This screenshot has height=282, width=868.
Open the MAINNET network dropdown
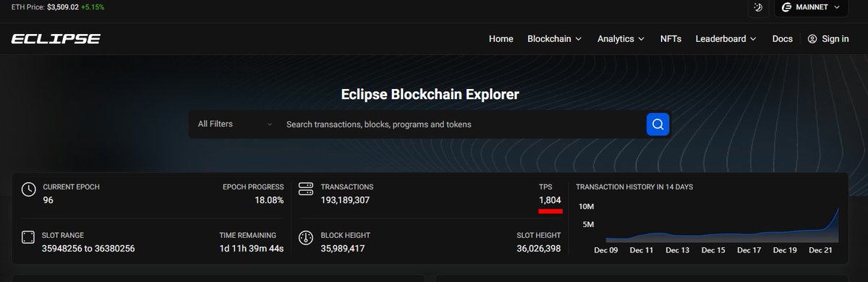coord(810,7)
